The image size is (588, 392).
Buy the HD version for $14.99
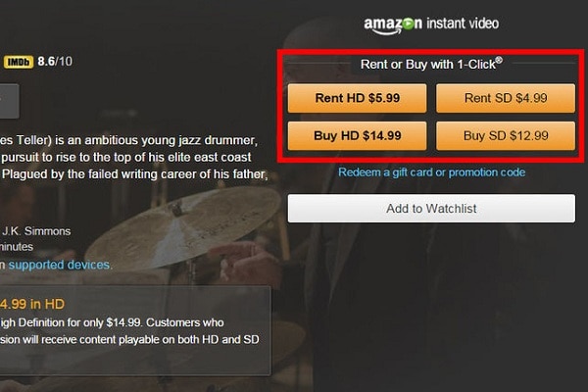coord(358,135)
